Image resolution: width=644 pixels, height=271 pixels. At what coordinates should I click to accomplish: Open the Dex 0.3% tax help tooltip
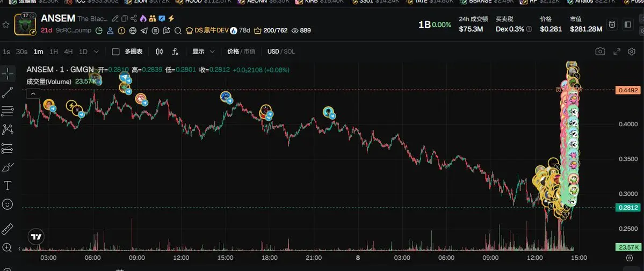coord(529,29)
